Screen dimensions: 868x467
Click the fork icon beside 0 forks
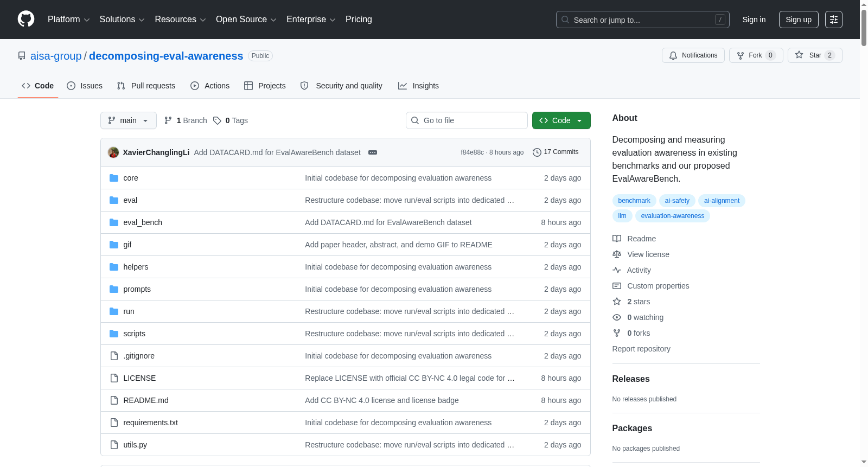[x=617, y=333]
